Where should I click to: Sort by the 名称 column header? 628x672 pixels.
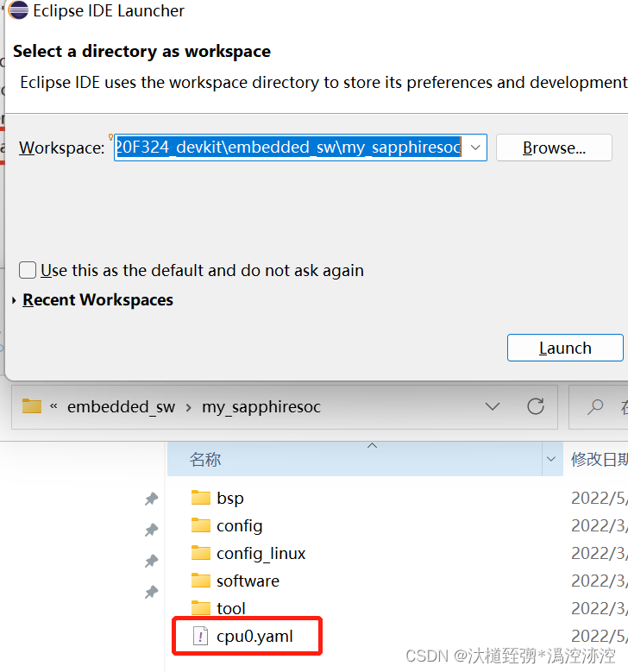355,459
